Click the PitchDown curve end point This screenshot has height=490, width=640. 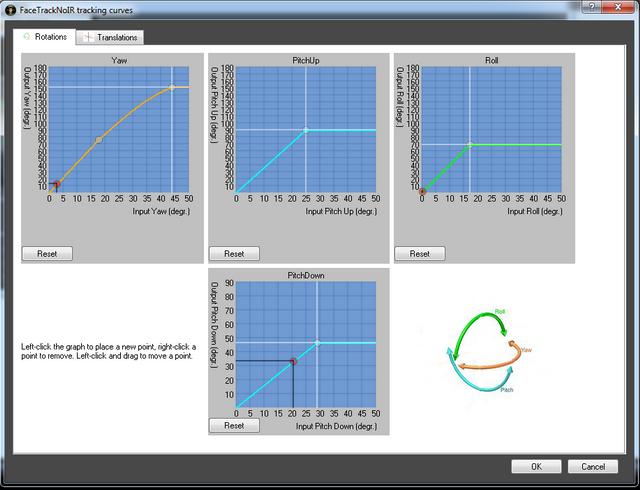coord(318,343)
